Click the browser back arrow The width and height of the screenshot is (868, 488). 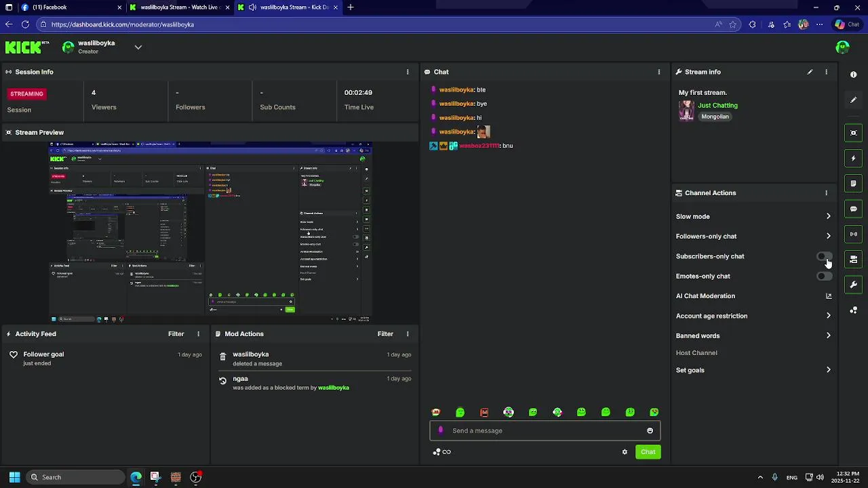9,24
